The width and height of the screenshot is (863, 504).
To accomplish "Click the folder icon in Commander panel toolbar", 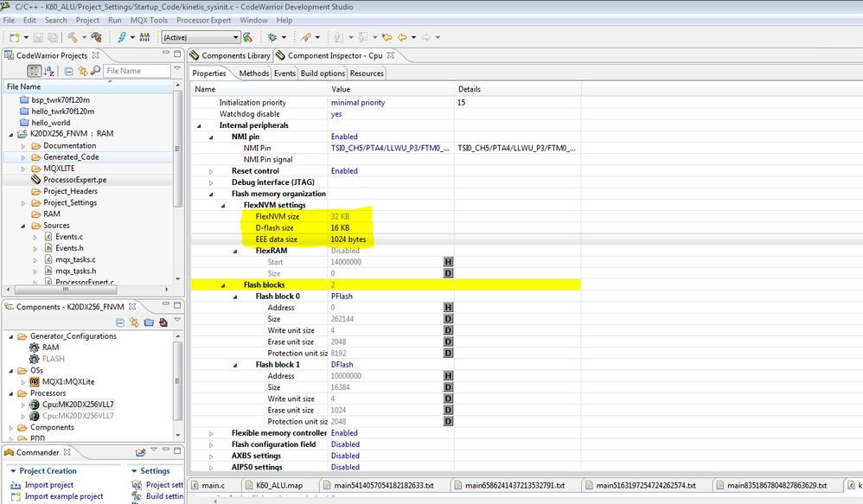I will click(141, 452).
